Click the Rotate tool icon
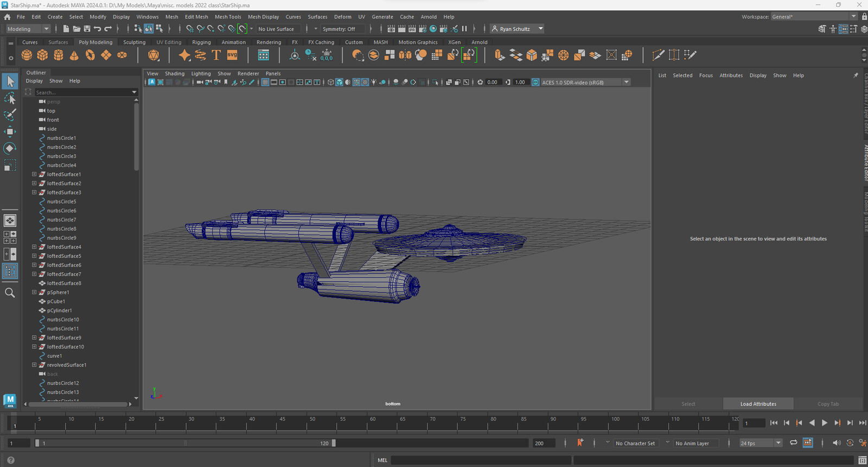 tap(10, 148)
